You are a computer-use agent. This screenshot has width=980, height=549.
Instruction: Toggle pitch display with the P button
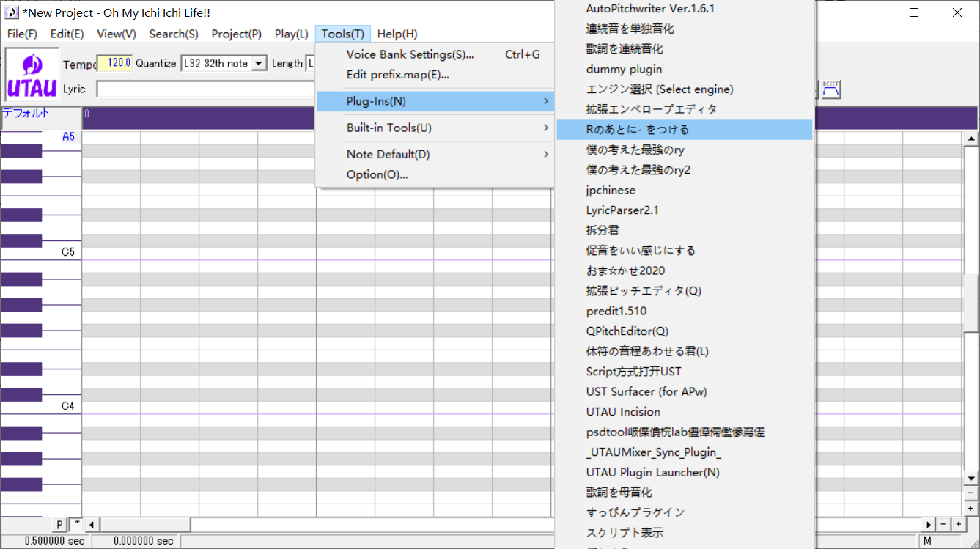59,524
